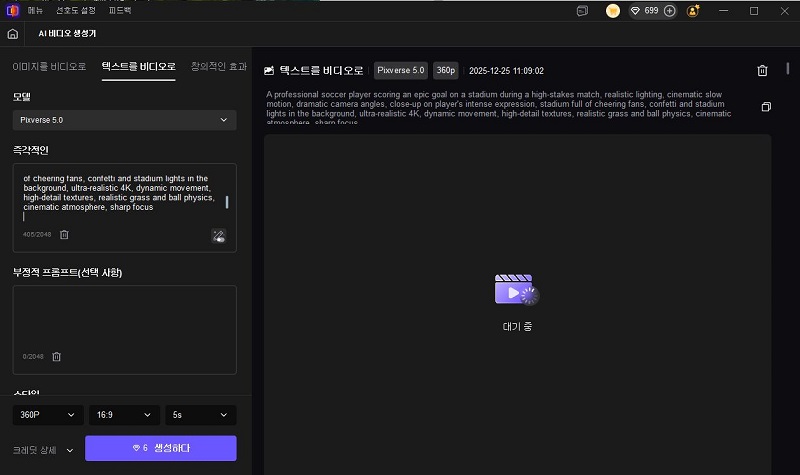Screen dimensions: 800x475
Task: Clear negative prompt with trash icon
Action: (x=57, y=357)
